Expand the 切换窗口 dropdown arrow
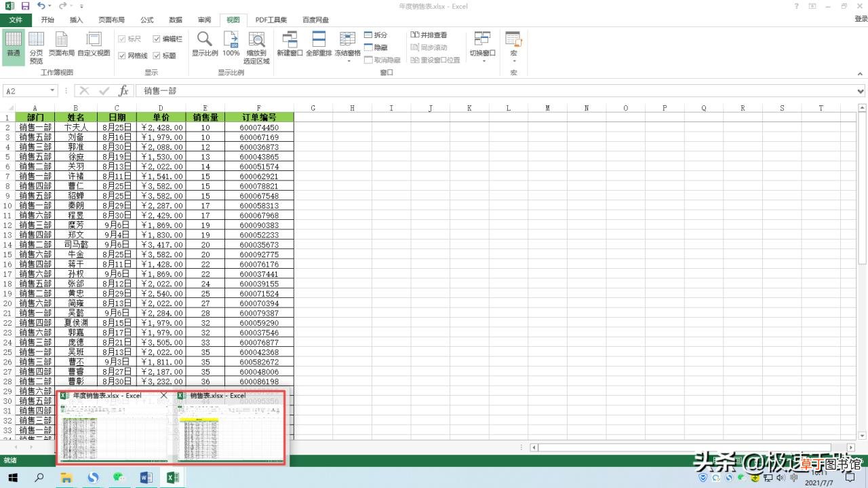Image resolution: width=868 pixels, height=488 pixels. (484, 62)
